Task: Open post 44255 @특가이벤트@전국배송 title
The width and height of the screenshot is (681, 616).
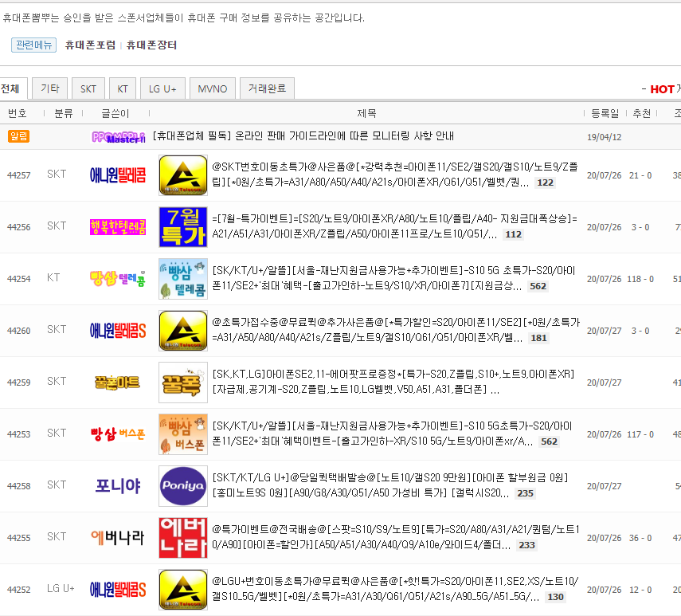Action: pyautogui.click(x=396, y=537)
